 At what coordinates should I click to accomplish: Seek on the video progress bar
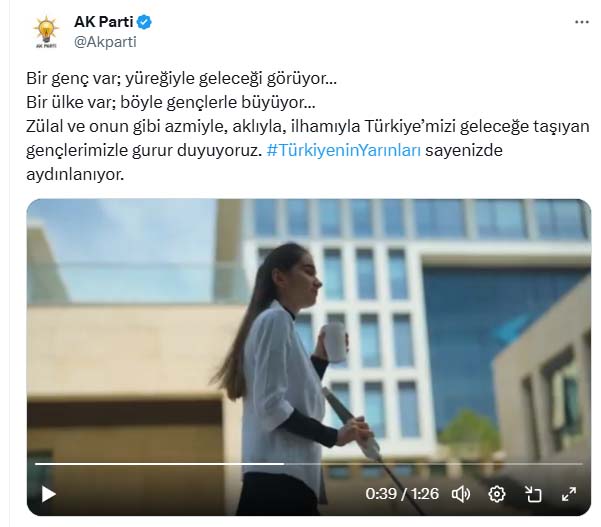[309, 464]
